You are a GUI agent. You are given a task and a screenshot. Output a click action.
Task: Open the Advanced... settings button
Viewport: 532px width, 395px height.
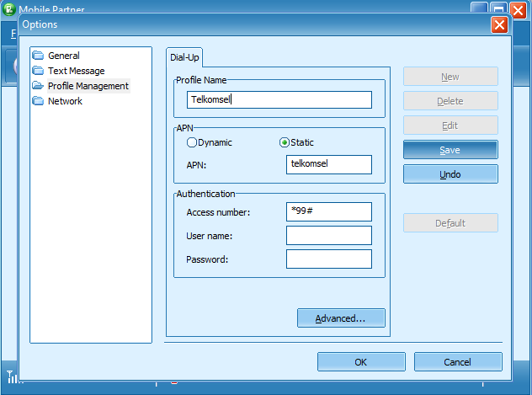click(341, 318)
